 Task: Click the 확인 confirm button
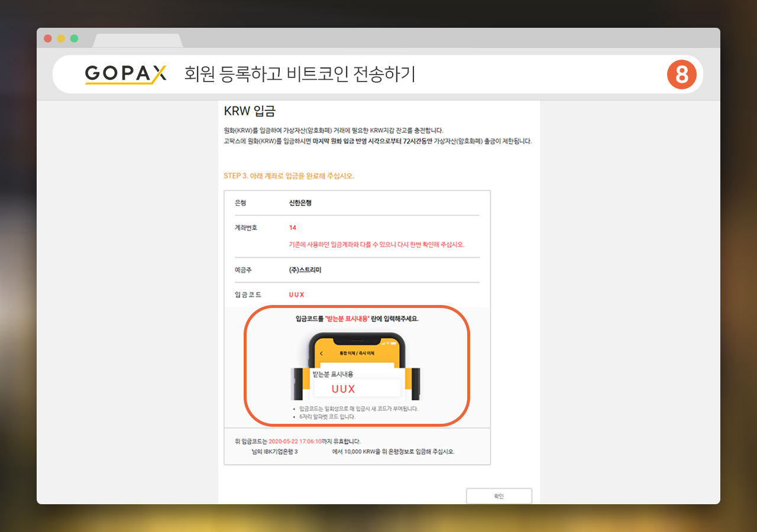tap(499, 496)
